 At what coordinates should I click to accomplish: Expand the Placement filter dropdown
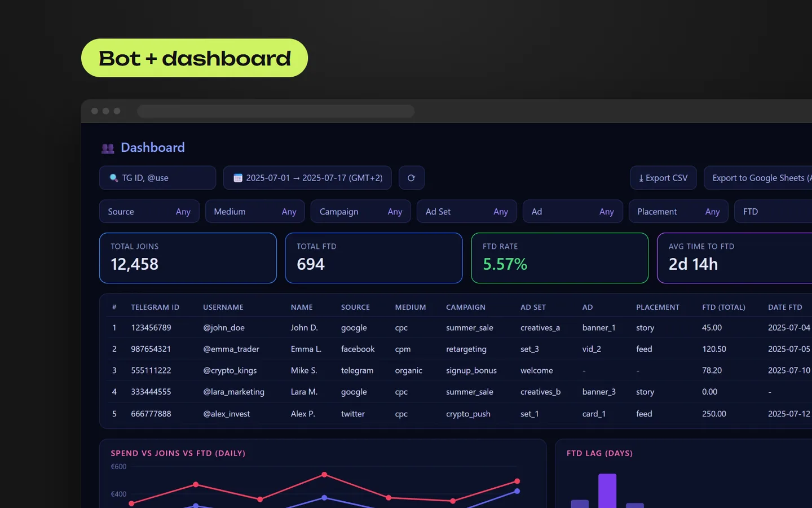coord(678,212)
